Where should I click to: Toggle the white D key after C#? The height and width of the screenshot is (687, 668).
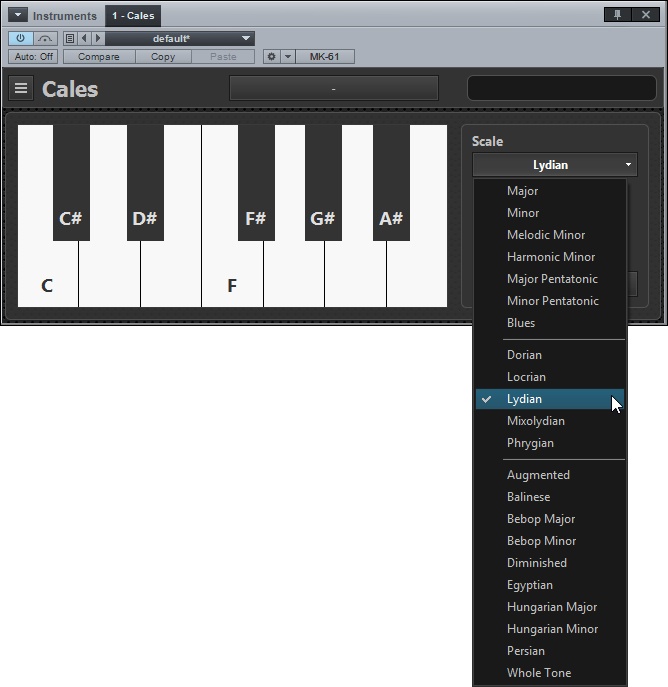point(109,274)
